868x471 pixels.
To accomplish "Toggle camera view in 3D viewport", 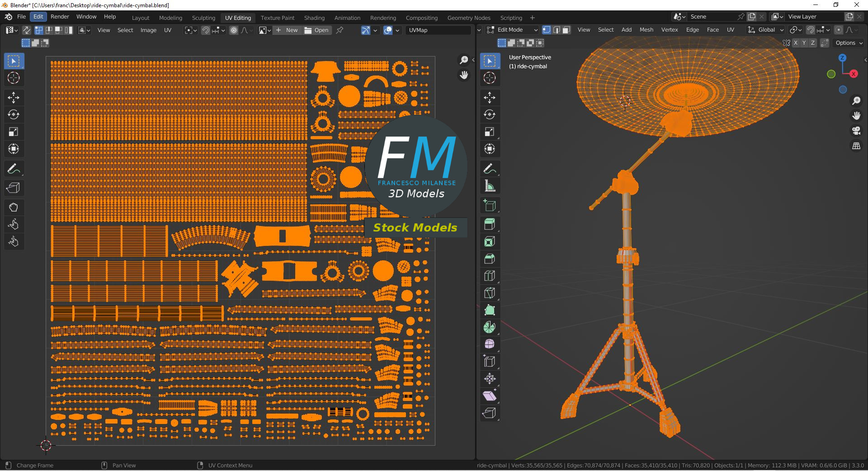I will point(856,131).
